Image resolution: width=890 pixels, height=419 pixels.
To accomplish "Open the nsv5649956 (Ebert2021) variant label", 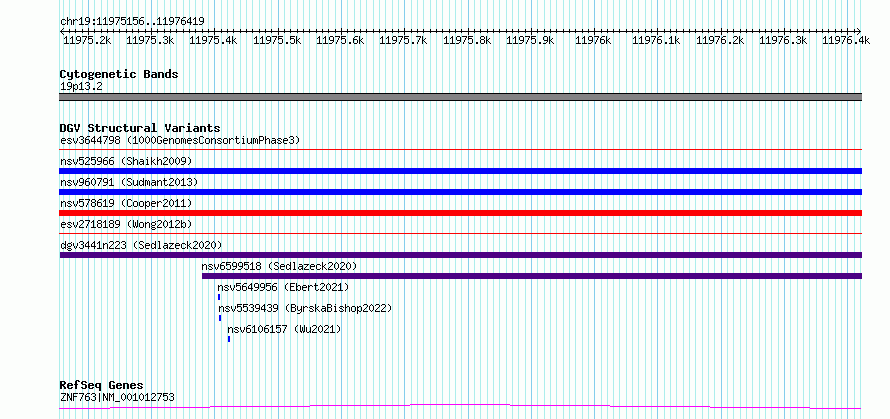I will [x=283, y=287].
